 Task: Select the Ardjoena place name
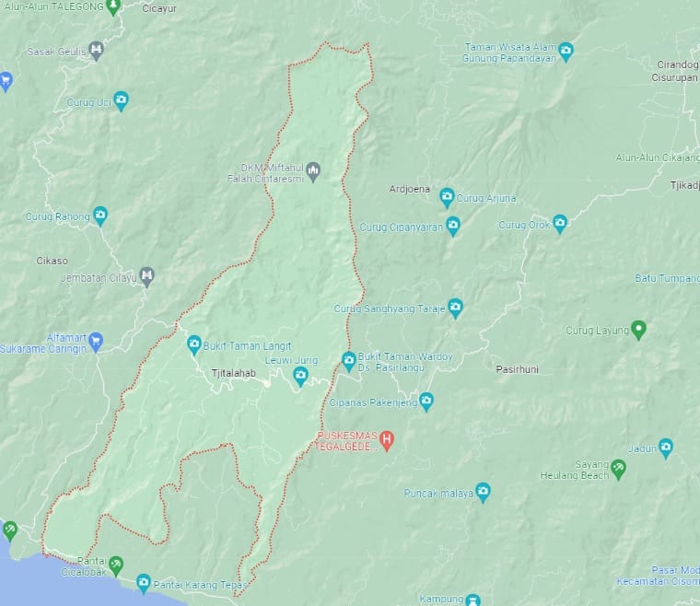pos(409,189)
